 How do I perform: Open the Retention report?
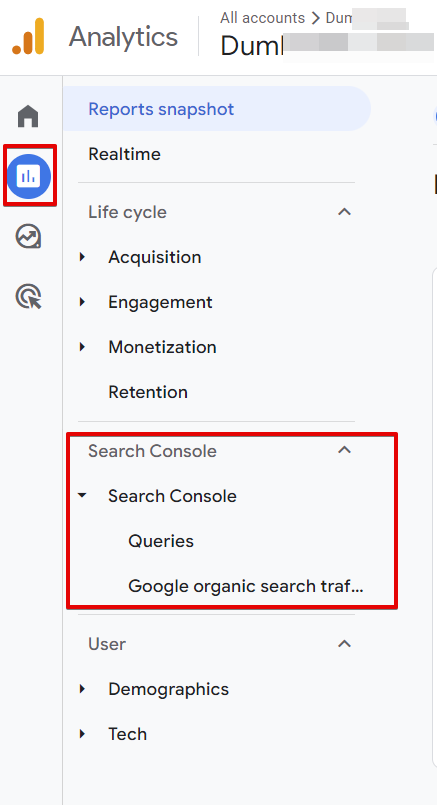pyautogui.click(x=148, y=392)
